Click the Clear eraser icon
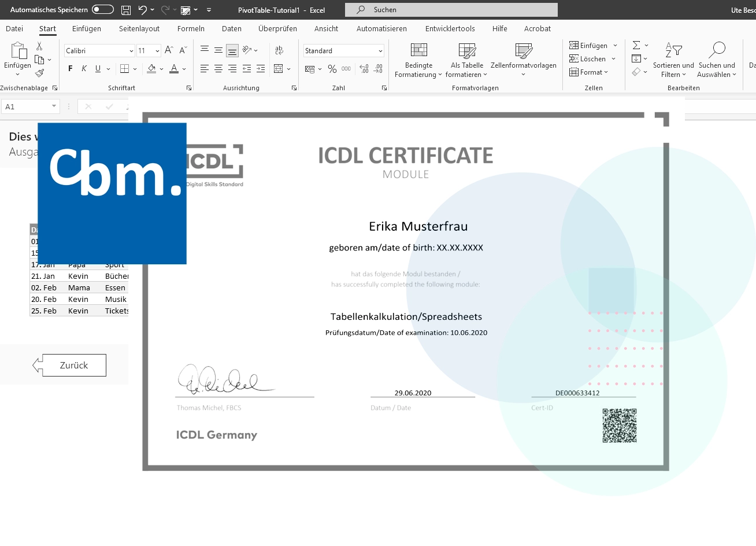The height and width of the screenshot is (546, 756). pos(636,72)
